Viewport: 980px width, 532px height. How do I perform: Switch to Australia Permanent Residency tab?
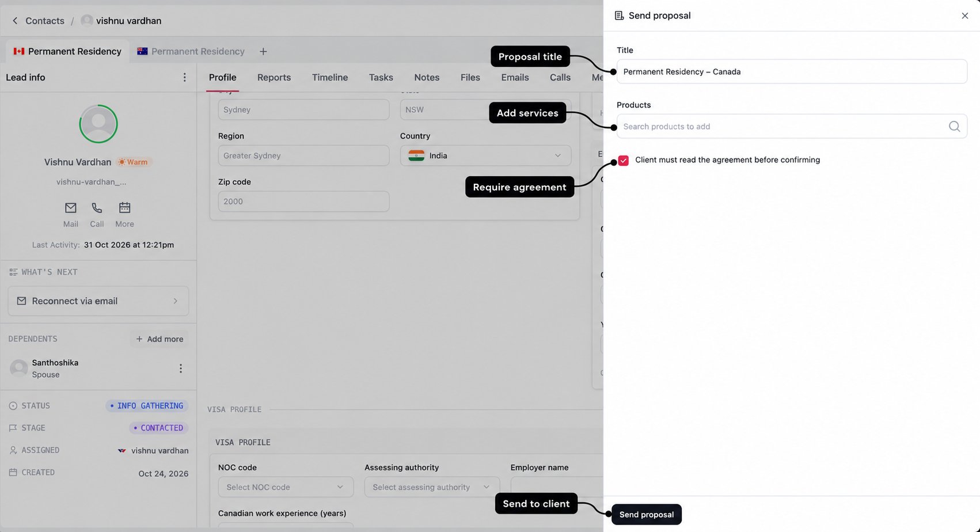(191, 51)
